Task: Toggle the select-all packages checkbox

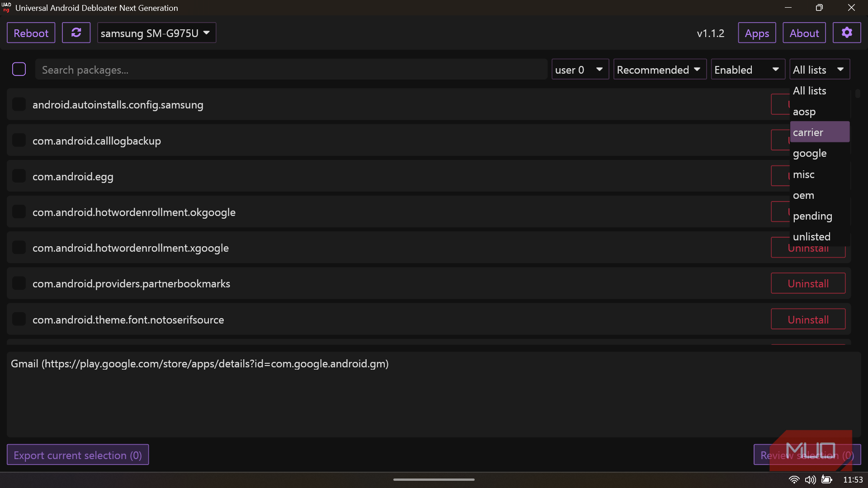Action: coord(19,69)
